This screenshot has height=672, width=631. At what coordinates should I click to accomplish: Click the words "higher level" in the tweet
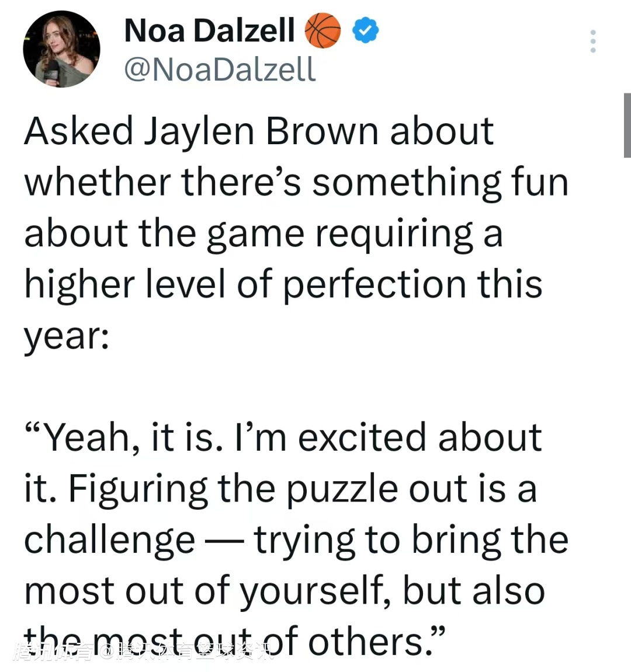point(124,284)
